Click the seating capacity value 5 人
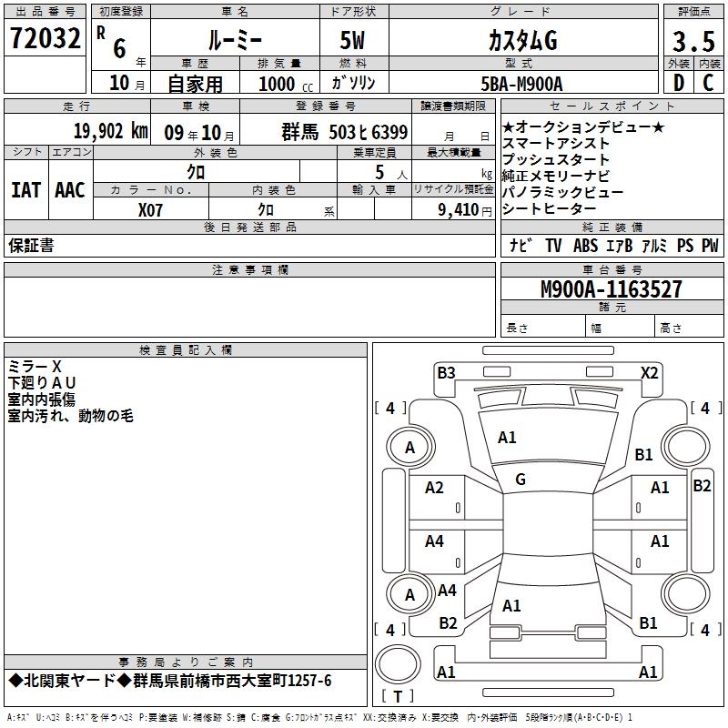 click(x=391, y=173)
